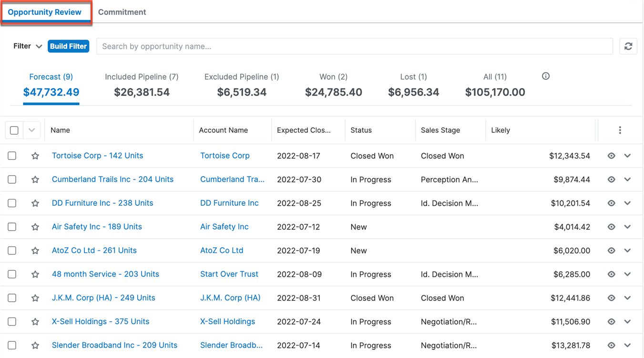Screen dimensions: 644x358
Task: Tick the J.K.M. Corp (HA) row checkbox
Action: [12, 298]
